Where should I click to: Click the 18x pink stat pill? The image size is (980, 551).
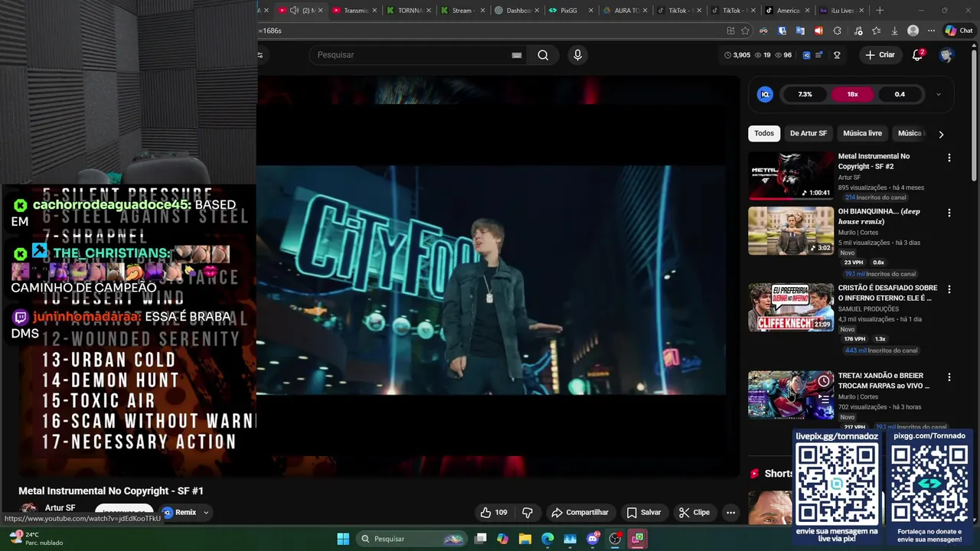pos(852,94)
